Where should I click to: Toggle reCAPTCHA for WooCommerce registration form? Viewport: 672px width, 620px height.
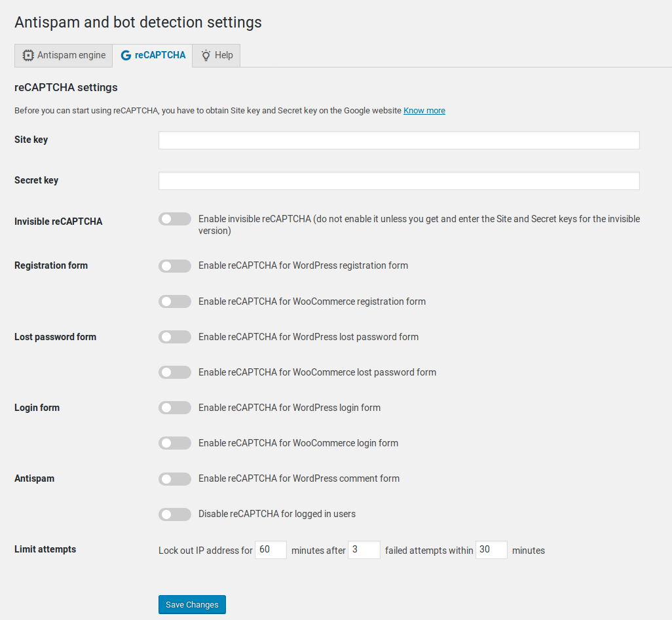(x=174, y=301)
